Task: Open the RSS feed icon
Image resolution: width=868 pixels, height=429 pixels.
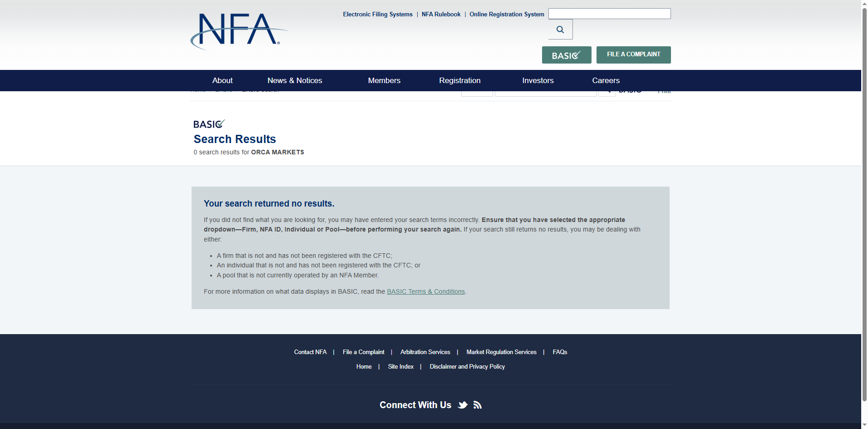Action: (477, 405)
